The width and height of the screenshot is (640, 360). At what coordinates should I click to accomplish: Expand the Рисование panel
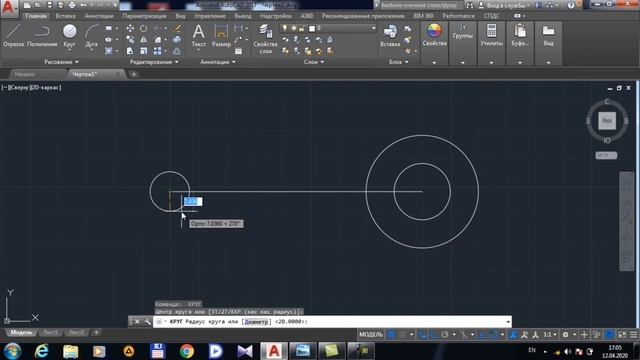coord(61,62)
